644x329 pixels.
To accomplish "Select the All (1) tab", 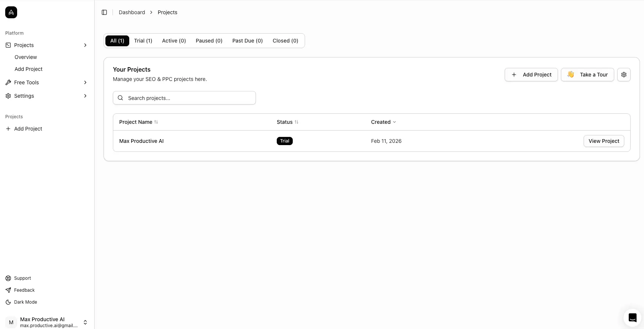I will (117, 41).
